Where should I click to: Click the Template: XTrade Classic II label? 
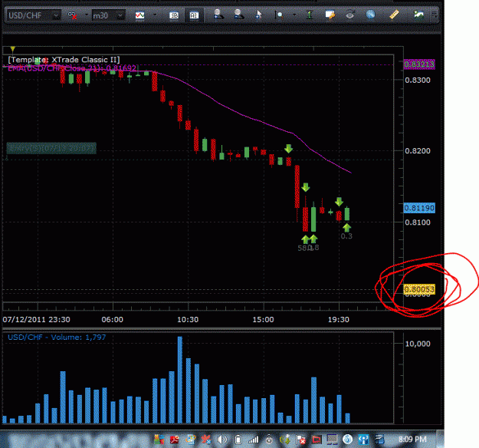[x=64, y=60]
